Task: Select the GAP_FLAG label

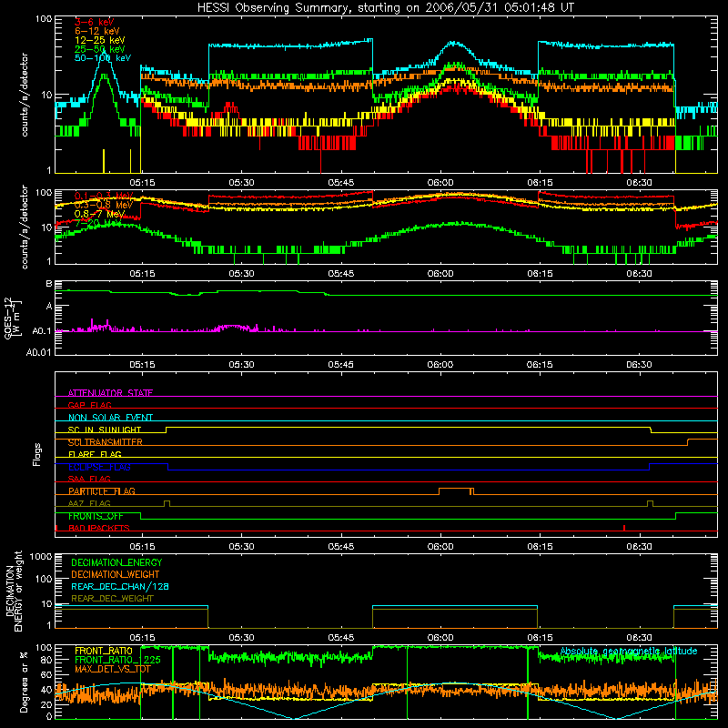Action: [89, 405]
